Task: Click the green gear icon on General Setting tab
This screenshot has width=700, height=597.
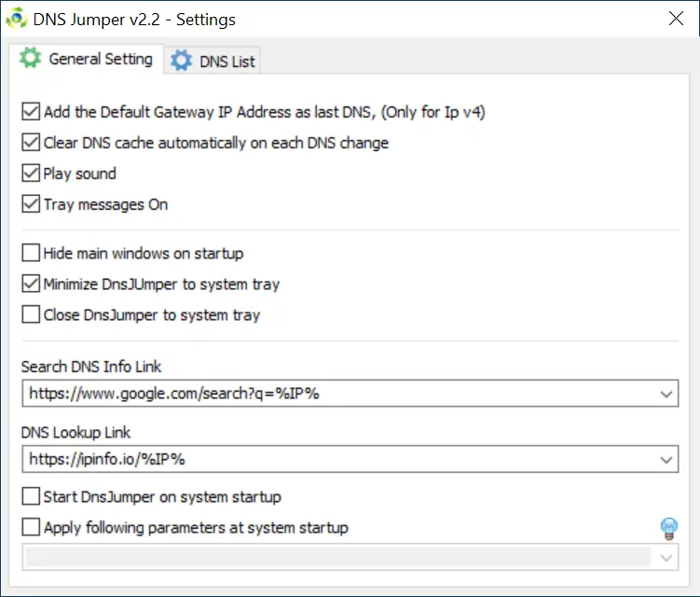Action: [x=31, y=58]
